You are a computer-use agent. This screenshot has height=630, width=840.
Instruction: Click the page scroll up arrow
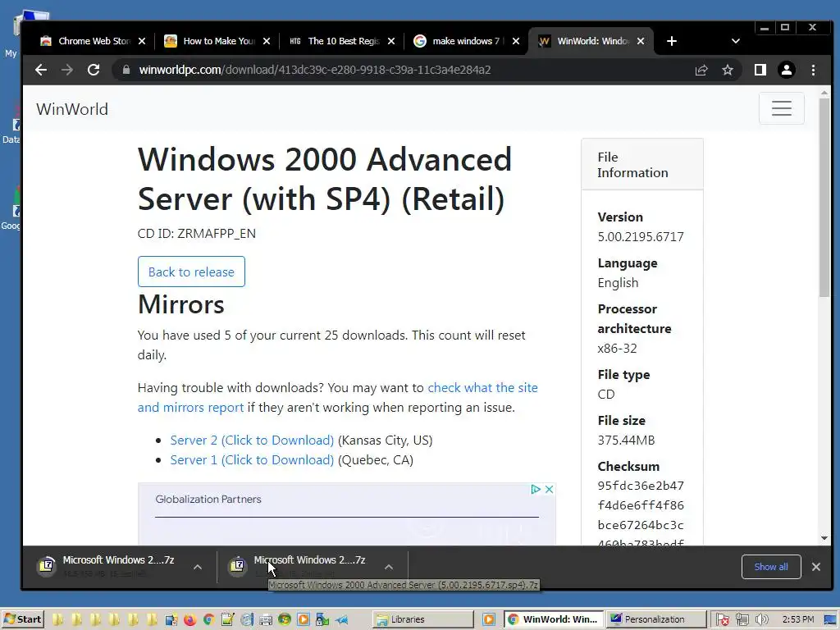point(824,94)
